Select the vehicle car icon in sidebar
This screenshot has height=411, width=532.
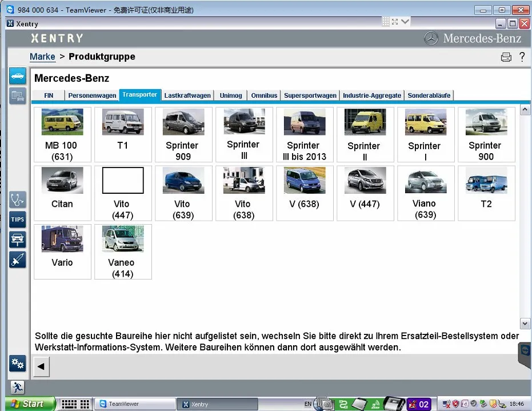point(18,75)
